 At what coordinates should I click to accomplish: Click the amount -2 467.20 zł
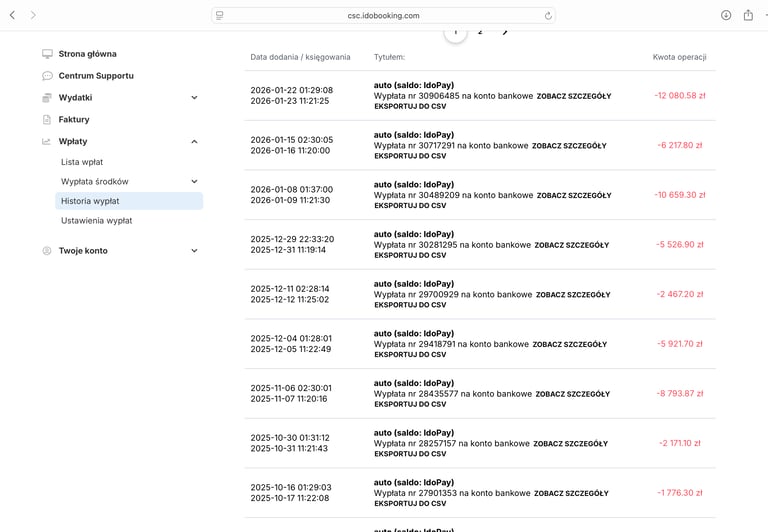point(680,294)
